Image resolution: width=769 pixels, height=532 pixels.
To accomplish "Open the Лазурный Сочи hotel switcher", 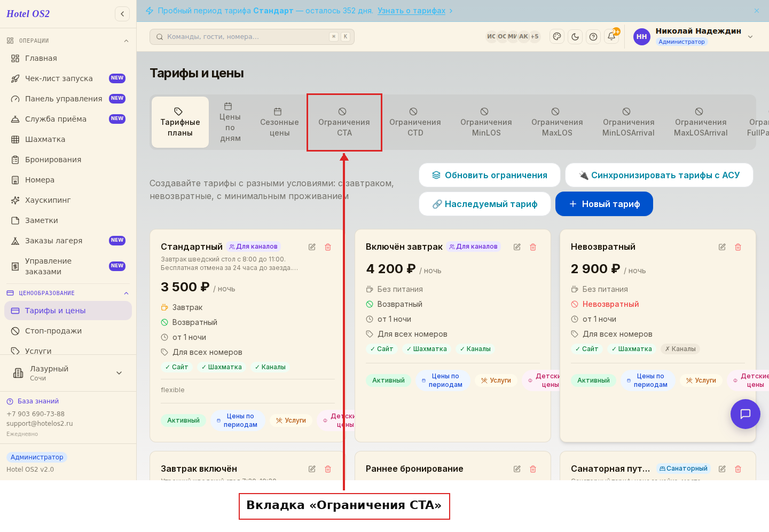I will click(x=68, y=373).
